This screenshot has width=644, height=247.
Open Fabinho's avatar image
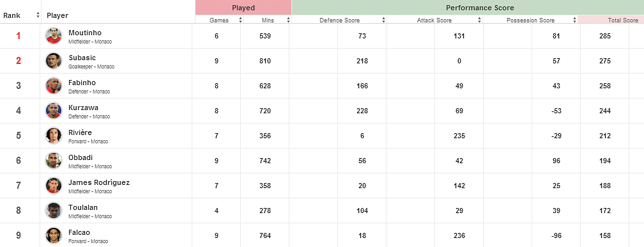pos(54,86)
